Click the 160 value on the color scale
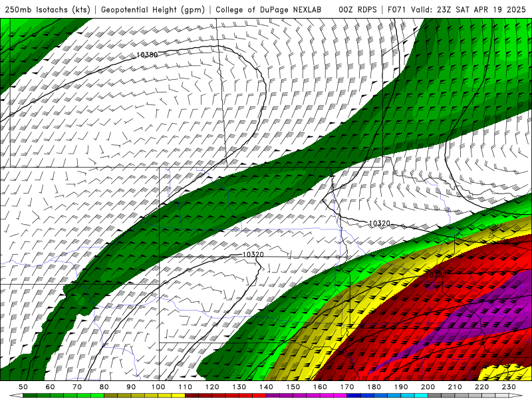Viewport: 532px width, 399px height. click(x=320, y=387)
